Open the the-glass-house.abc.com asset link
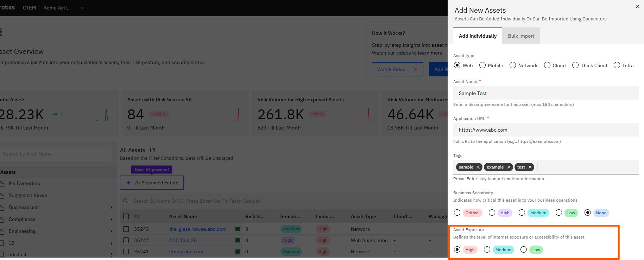The height and width of the screenshot is (260, 644). coord(198,229)
